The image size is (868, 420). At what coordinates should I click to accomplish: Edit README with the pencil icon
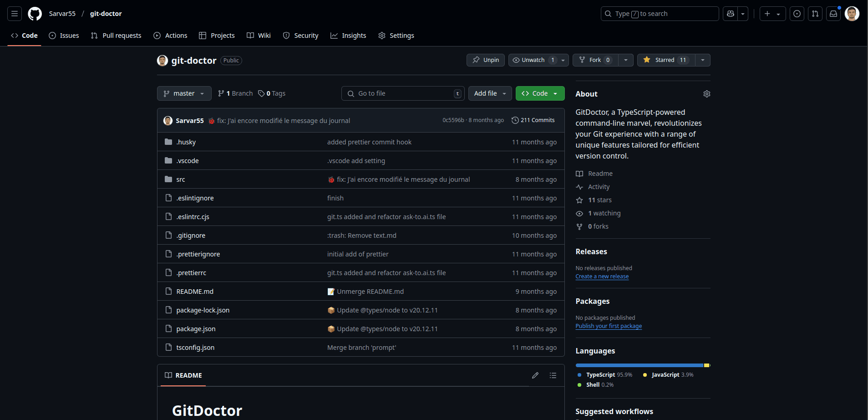535,375
